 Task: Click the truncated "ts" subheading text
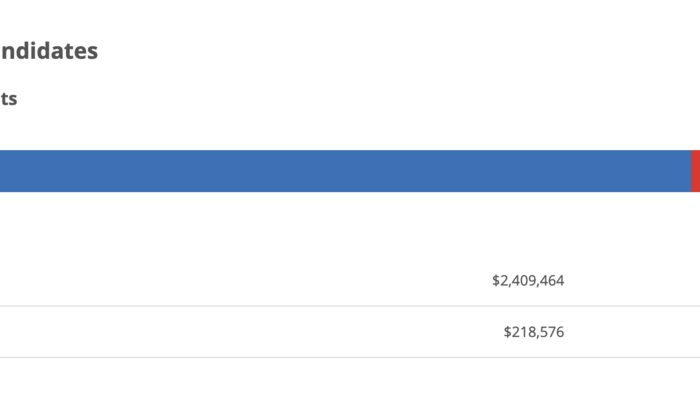[8, 99]
